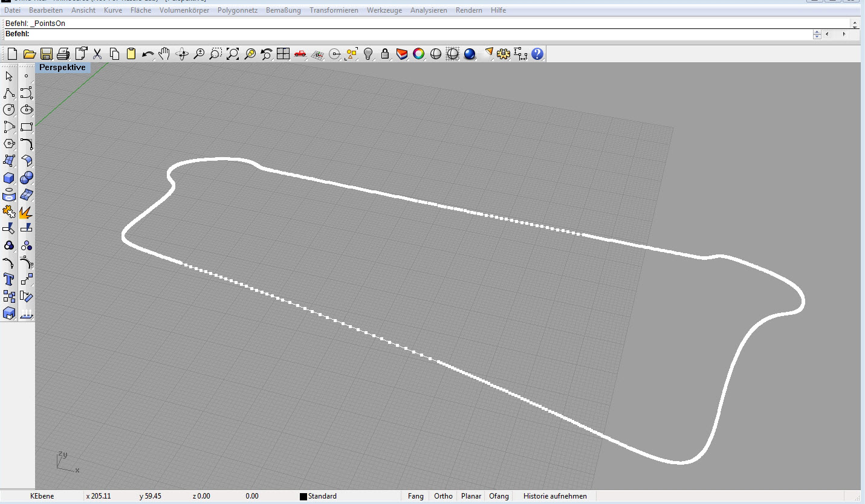Viewport: 865px width, 504px height.
Task: Select the Polygon tool in sidebar
Action: 9,144
